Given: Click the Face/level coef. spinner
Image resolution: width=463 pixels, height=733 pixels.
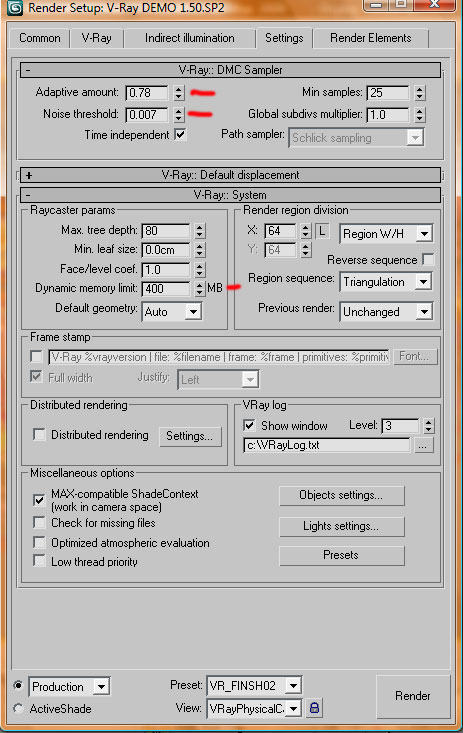Looking at the screenshot, I should [200, 269].
